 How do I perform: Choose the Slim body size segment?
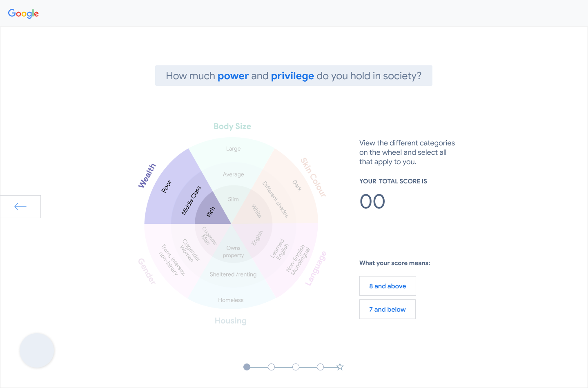pyautogui.click(x=233, y=199)
